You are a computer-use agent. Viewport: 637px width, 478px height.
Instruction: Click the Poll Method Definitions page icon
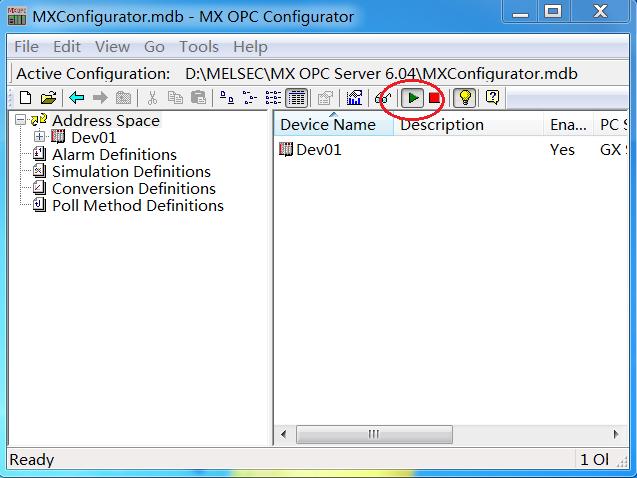click(39, 205)
